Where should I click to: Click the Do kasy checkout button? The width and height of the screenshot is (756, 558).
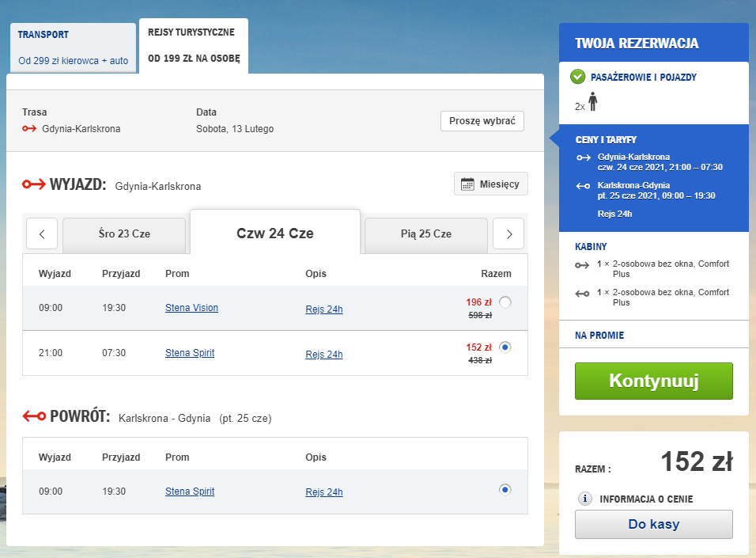click(653, 524)
